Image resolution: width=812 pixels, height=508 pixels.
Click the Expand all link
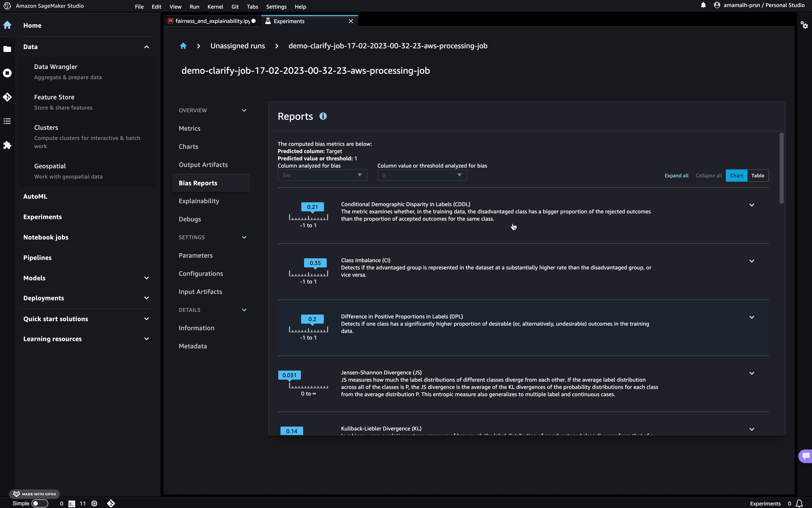point(676,176)
